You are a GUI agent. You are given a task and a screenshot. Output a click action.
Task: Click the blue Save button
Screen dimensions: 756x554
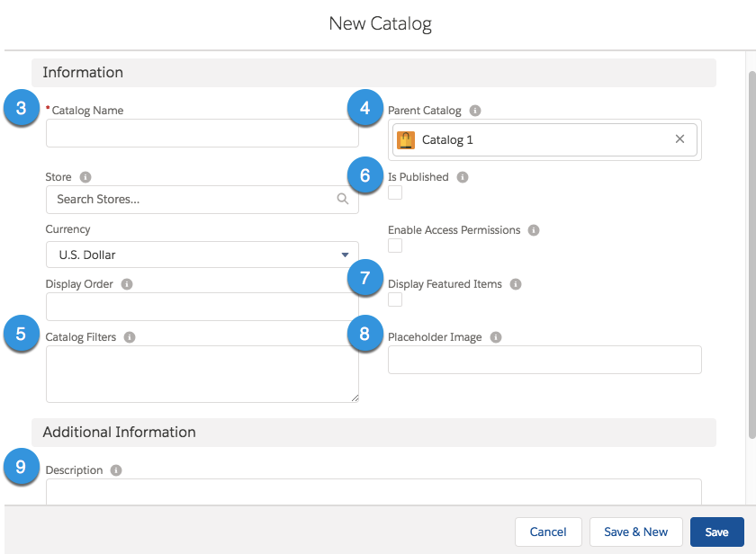coord(716,532)
